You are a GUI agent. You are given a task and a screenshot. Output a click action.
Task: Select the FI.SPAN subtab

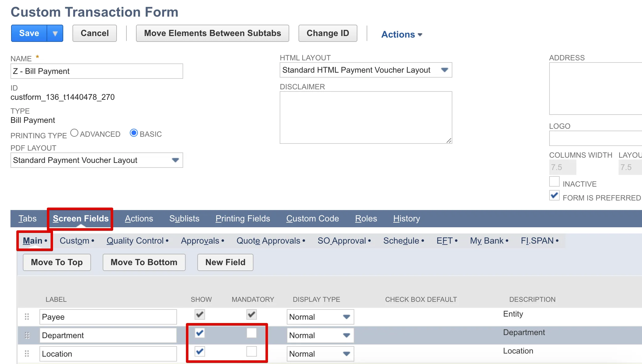(540, 241)
